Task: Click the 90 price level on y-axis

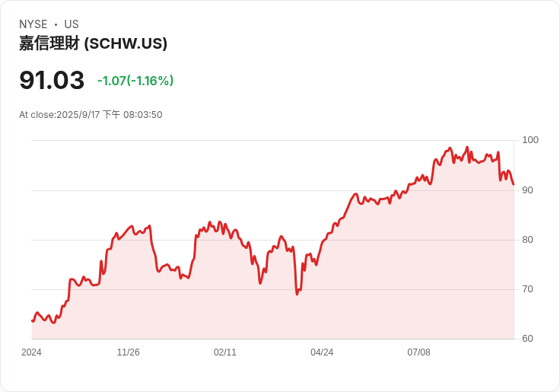Action: (x=527, y=190)
